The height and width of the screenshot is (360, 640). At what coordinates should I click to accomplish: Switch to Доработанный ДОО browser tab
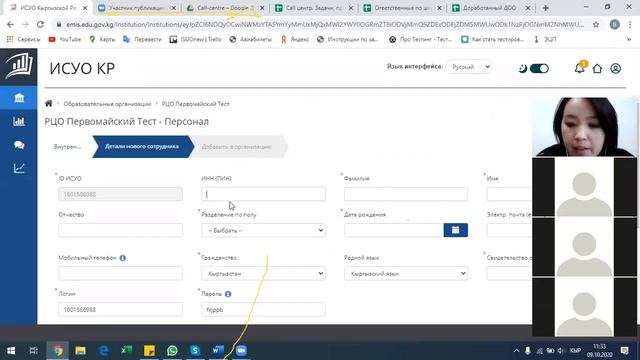point(490,8)
